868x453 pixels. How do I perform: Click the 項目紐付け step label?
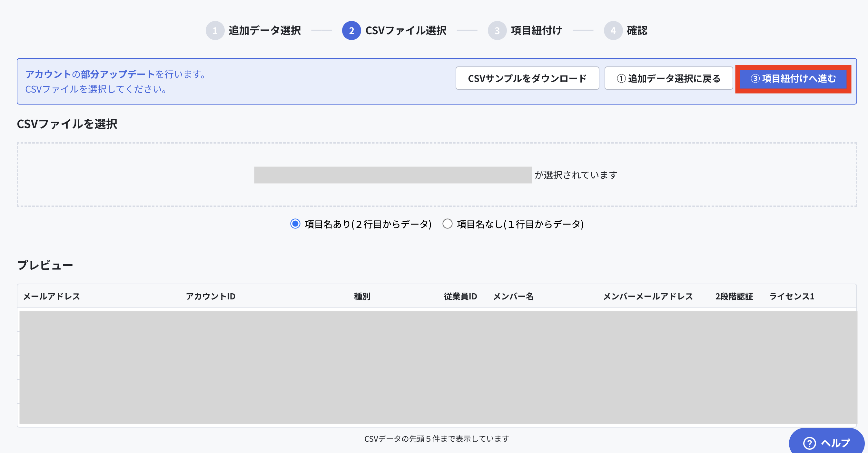[x=536, y=31]
